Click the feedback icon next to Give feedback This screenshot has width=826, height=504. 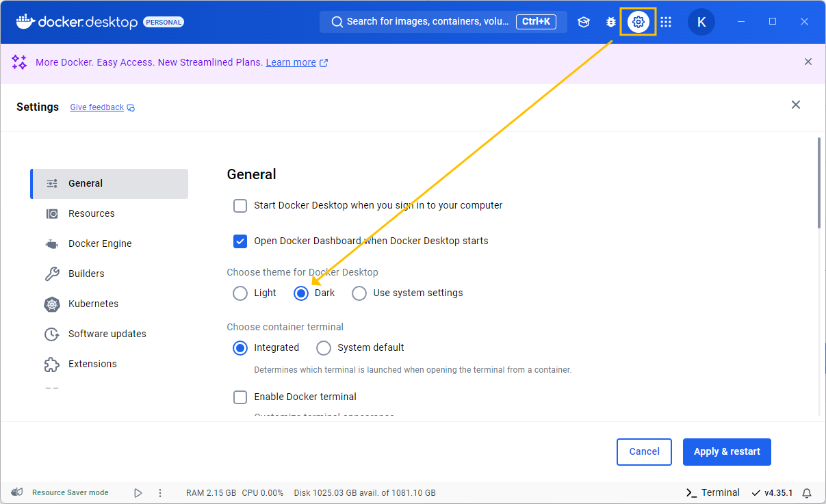point(131,107)
